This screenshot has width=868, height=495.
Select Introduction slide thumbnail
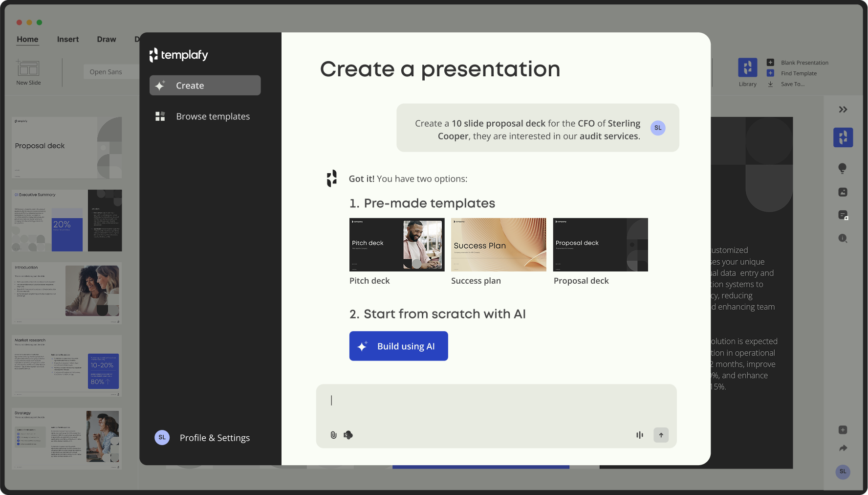tap(67, 293)
